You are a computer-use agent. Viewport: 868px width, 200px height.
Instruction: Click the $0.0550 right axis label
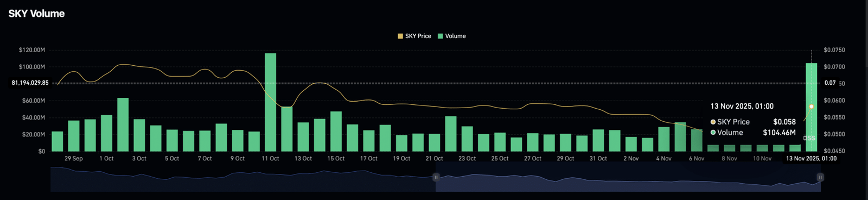pyautogui.click(x=834, y=117)
